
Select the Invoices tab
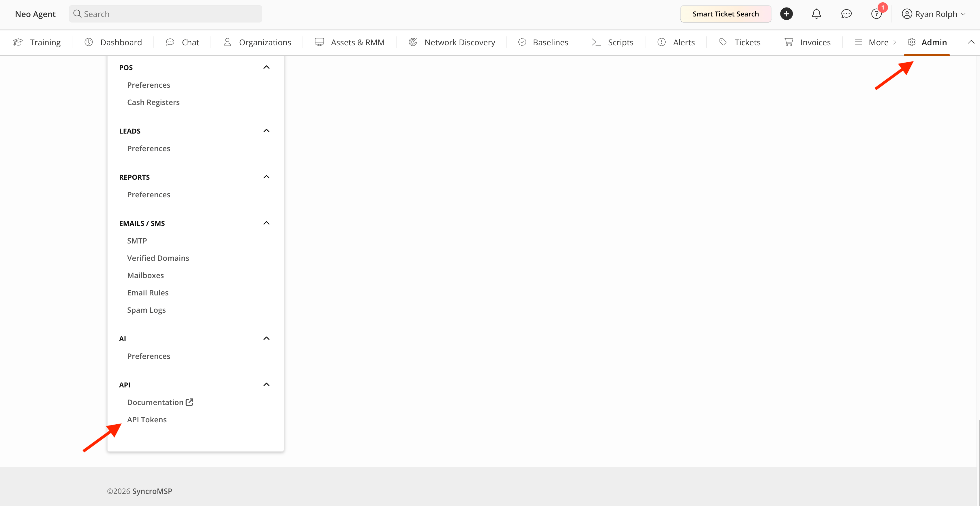(x=807, y=42)
